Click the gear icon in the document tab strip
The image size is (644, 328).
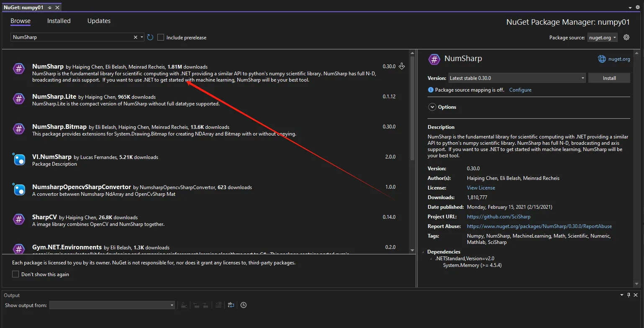[639, 8]
